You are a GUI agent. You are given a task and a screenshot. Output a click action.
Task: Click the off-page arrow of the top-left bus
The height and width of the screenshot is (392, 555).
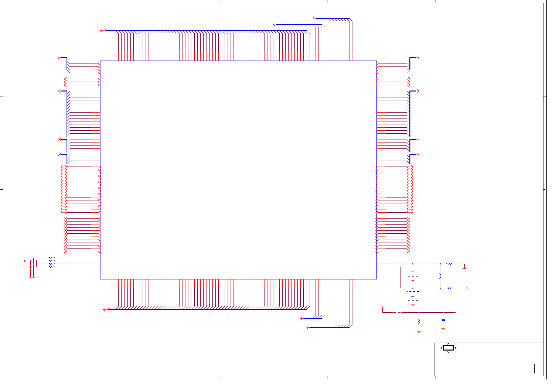[x=60, y=58]
